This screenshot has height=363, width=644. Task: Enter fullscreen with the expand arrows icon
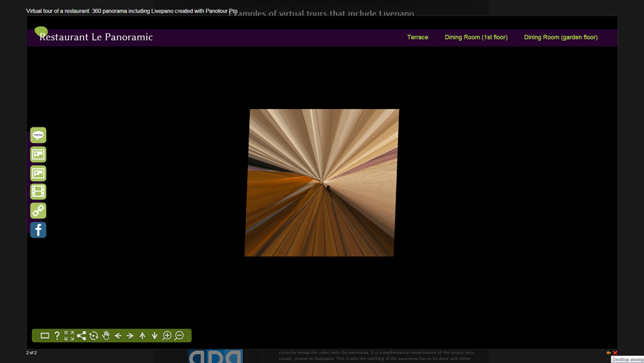tap(69, 336)
